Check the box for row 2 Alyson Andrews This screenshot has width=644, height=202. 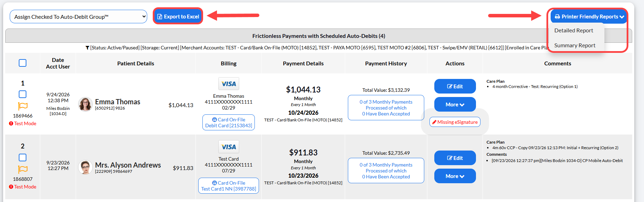pyautogui.click(x=23, y=157)
